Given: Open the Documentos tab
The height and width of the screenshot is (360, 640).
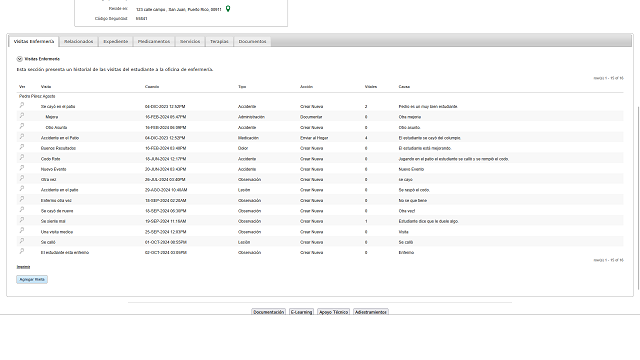Looking at the screenshot, I should (x=252, y=42).
